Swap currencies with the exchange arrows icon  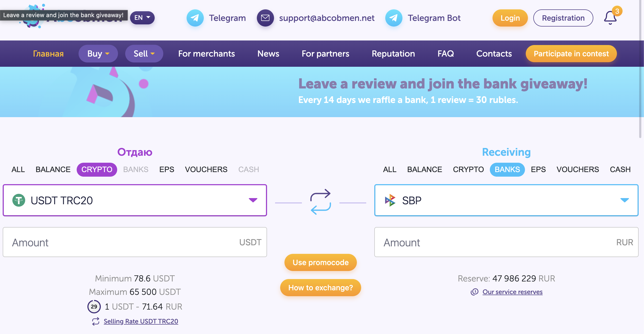321,202
